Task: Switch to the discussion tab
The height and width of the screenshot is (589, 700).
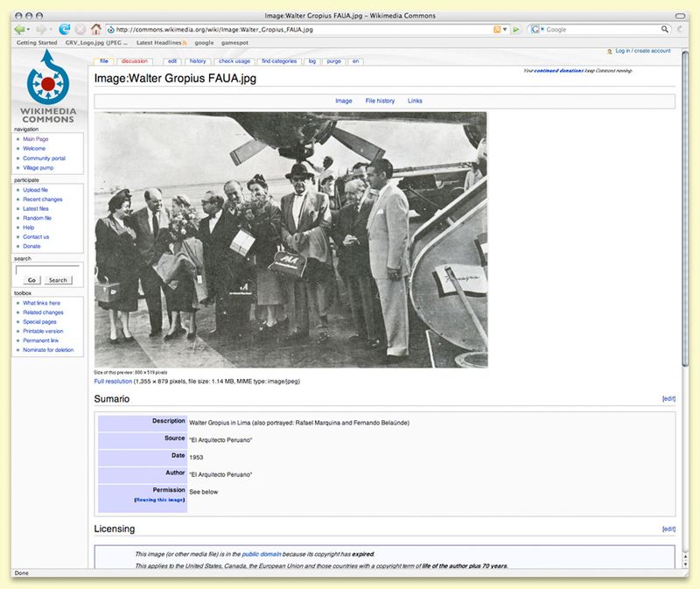Action: coord(135,61)
